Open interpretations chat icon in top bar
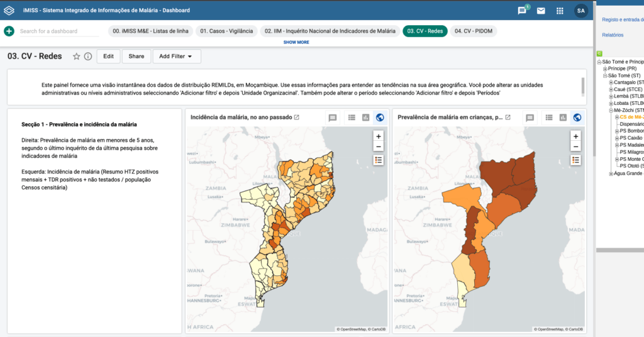The height and width of the screenshot is (337, 644). tap(521, 11)
